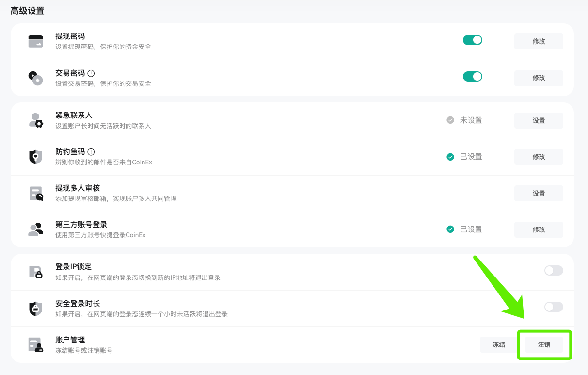Enable the 登录IP锁定 toggle
This screenshot has width=588, height=375.
tap(553, 270)
